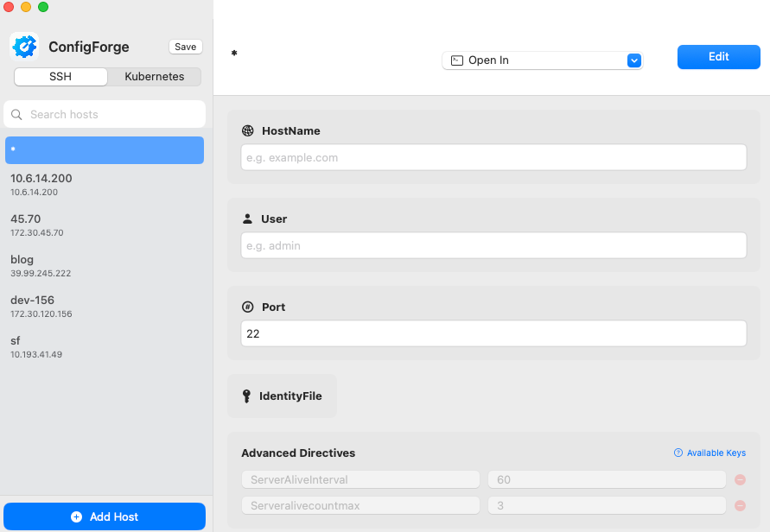Click the plus icon on Add Host

[x=77, y=516]
